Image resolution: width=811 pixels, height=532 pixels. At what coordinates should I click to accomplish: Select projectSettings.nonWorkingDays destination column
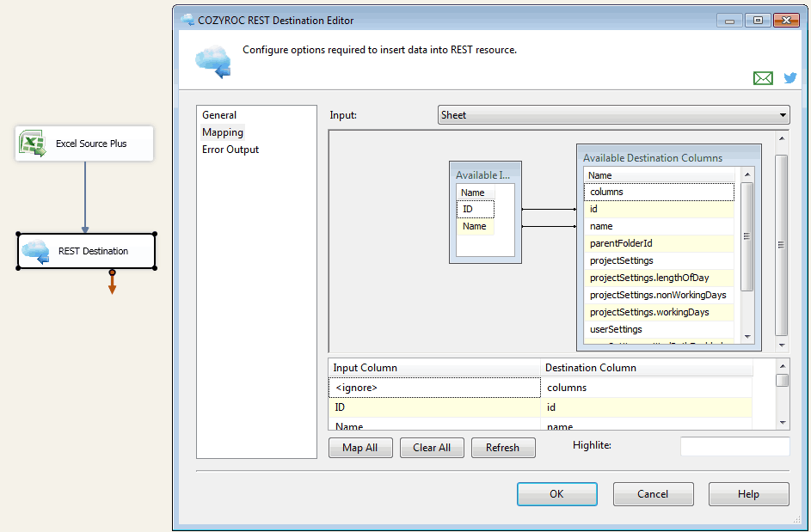tap(659, 295)
